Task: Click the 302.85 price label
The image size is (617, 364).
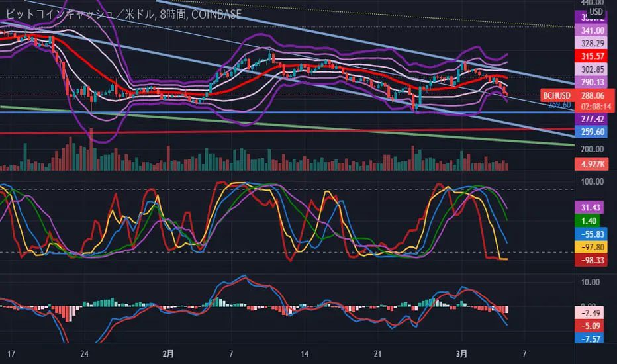Action: 591,69
